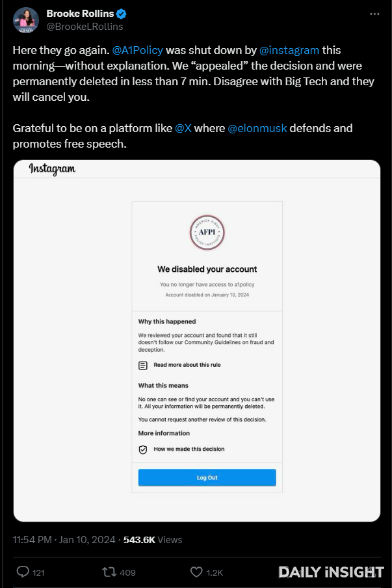
Task: Open the @instagram mention link
Action: (289, 50)
